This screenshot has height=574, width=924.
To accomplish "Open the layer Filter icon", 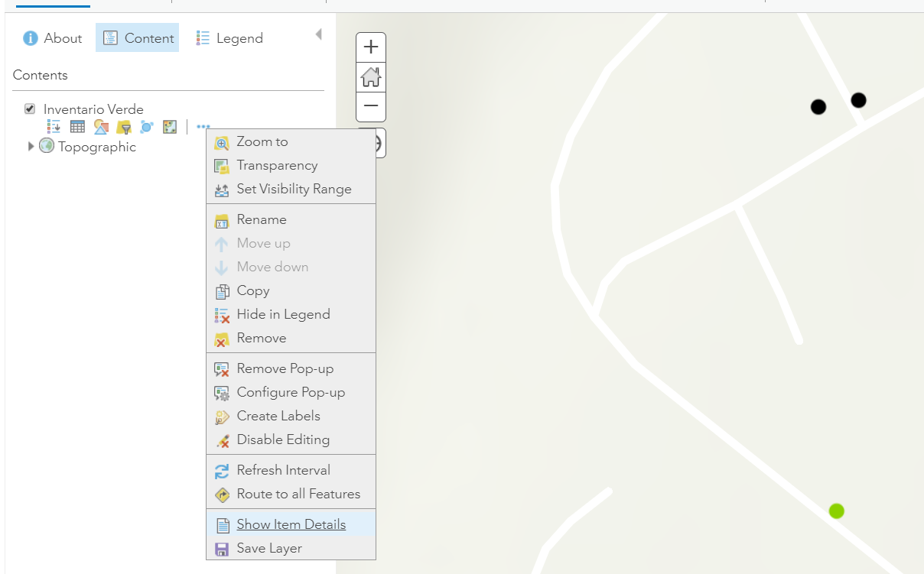I will pyautogui.click(x=124, y=127).
